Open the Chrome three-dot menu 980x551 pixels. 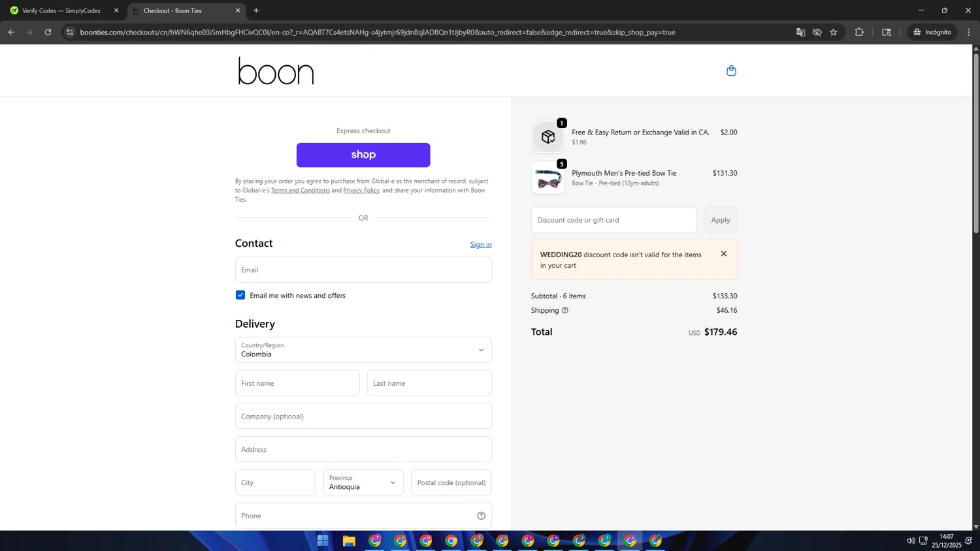point(969,32)
